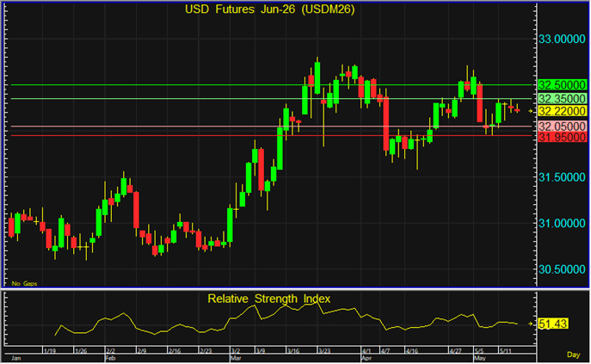
Task: Select the green 32.50000 price level label
Action: point(562,85)
